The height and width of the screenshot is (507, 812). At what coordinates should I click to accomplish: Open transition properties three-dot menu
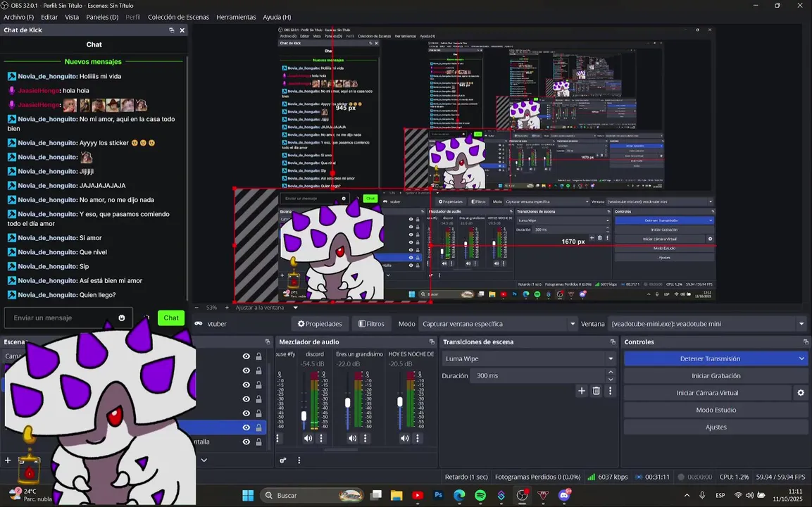610,391
